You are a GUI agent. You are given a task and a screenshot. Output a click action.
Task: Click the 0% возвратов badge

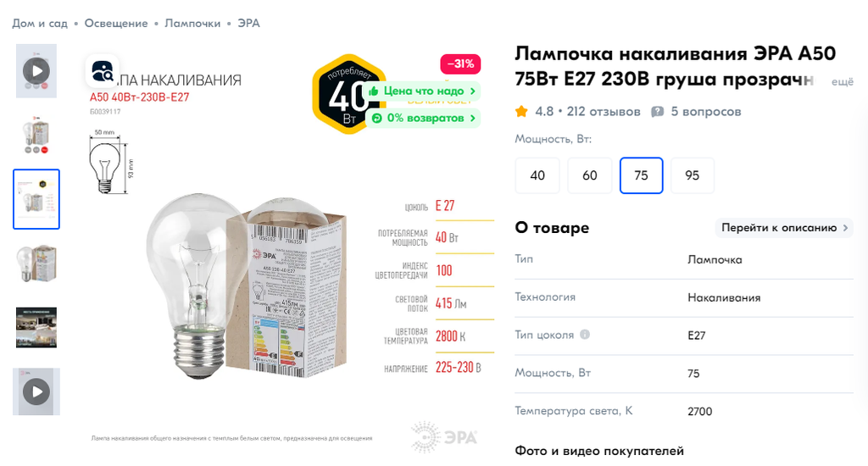tap(424, 118)
